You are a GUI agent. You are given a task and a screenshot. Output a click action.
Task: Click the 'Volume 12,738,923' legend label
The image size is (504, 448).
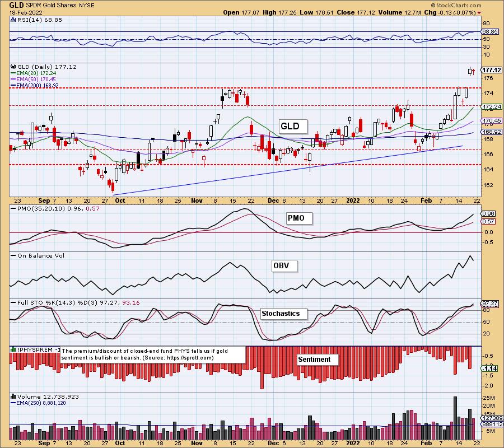coord(45,396)
